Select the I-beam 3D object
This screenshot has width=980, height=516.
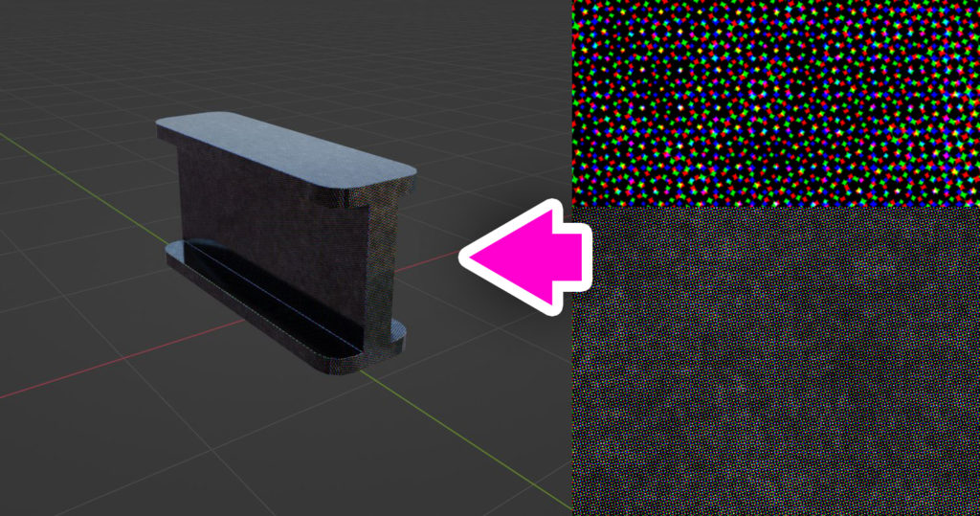278,239
